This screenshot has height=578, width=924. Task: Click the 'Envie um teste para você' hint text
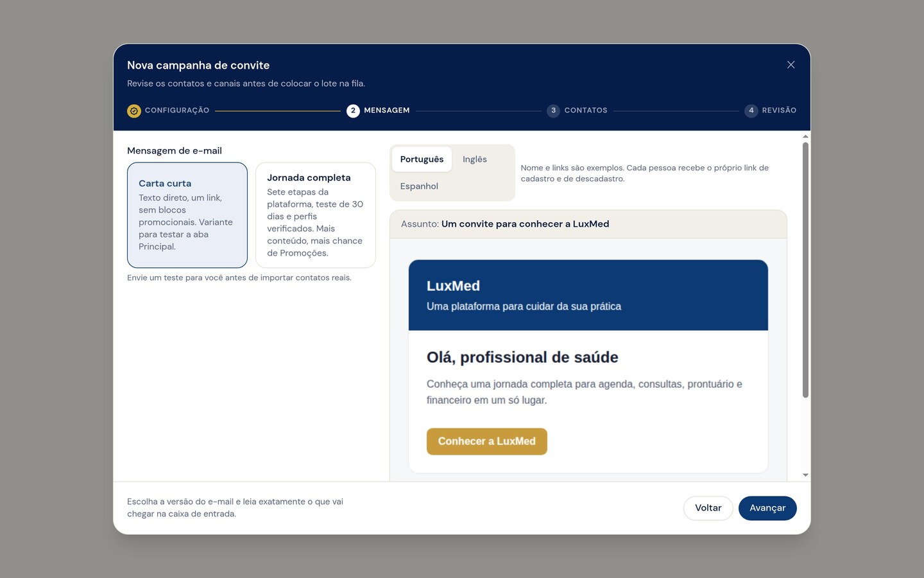coord(239,278)
